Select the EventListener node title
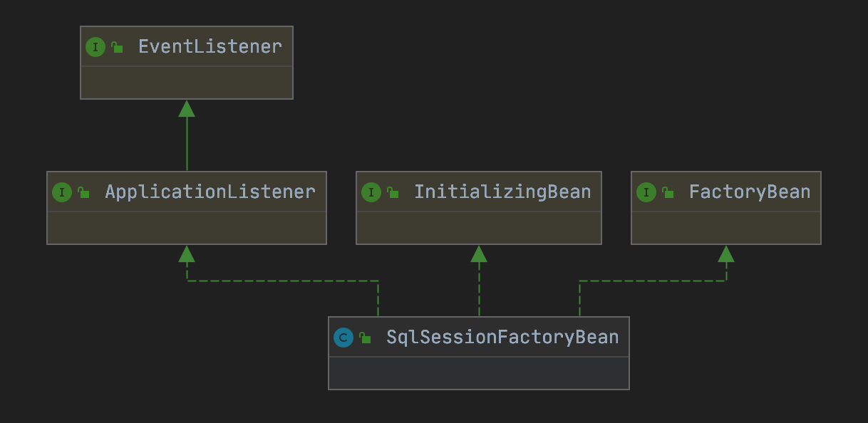868x423 pixels. 210,47
